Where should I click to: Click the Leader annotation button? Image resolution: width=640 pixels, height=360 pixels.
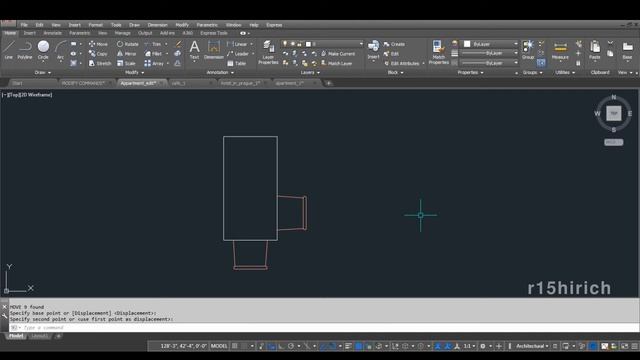point(238,54)
